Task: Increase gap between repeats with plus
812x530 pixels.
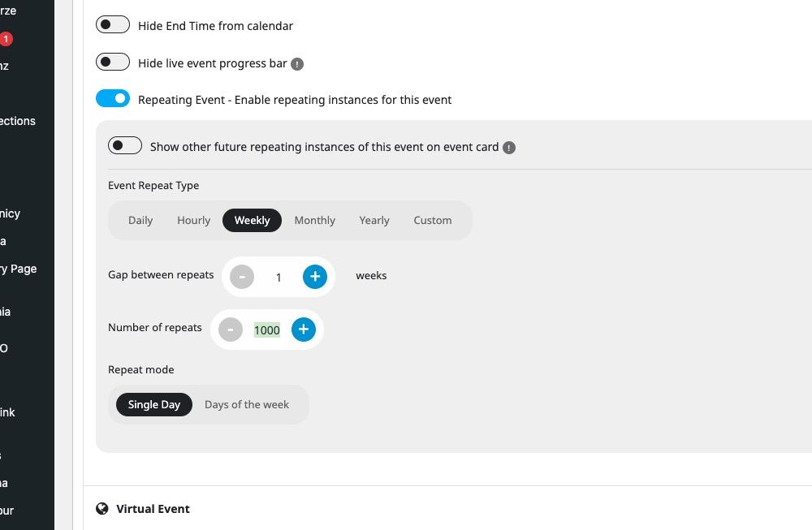Action: pos(315,277)
